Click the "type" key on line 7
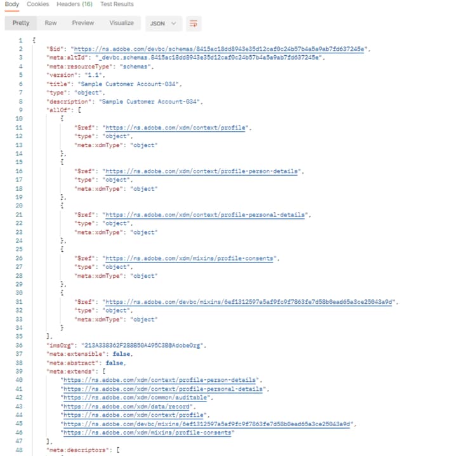Viewport: 476px width, 456px height. [56, 93]
